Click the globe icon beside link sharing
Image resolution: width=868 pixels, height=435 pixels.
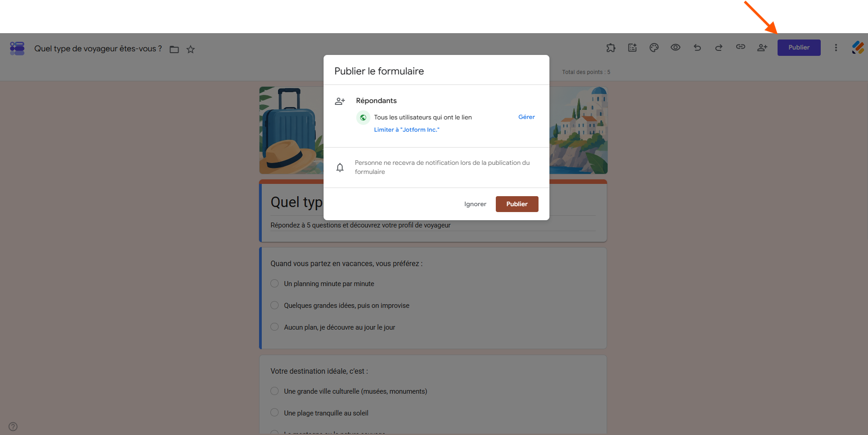363,118
